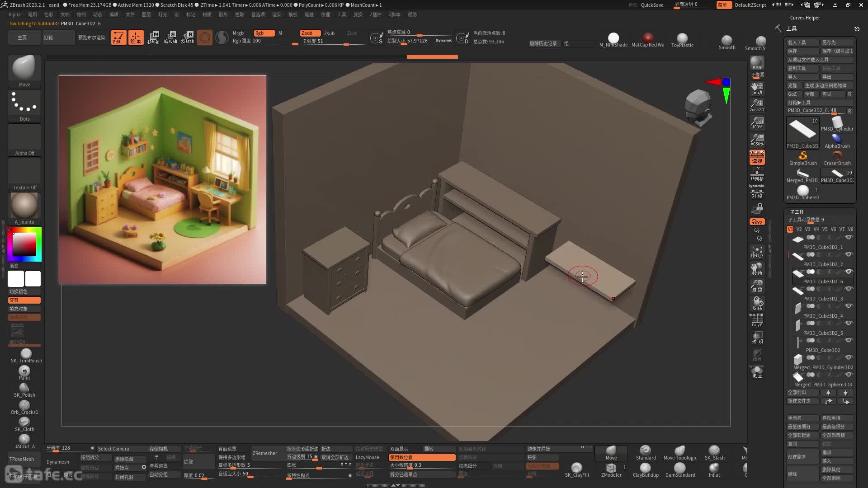This screenshot has height=488, width=868.
Task: Toggle PolyF polyframe display
Action: pos(757,320)
